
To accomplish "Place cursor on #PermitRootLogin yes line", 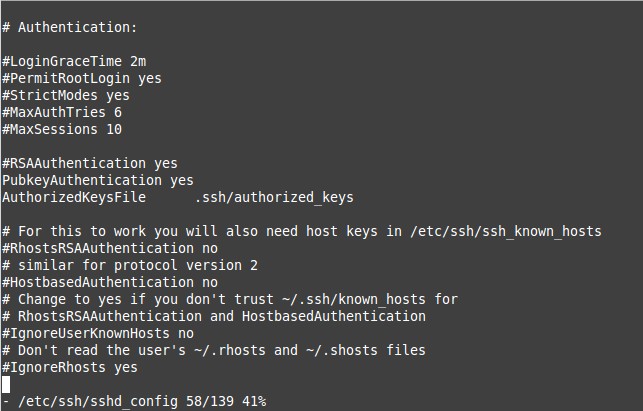I will [x=82, y=78].
